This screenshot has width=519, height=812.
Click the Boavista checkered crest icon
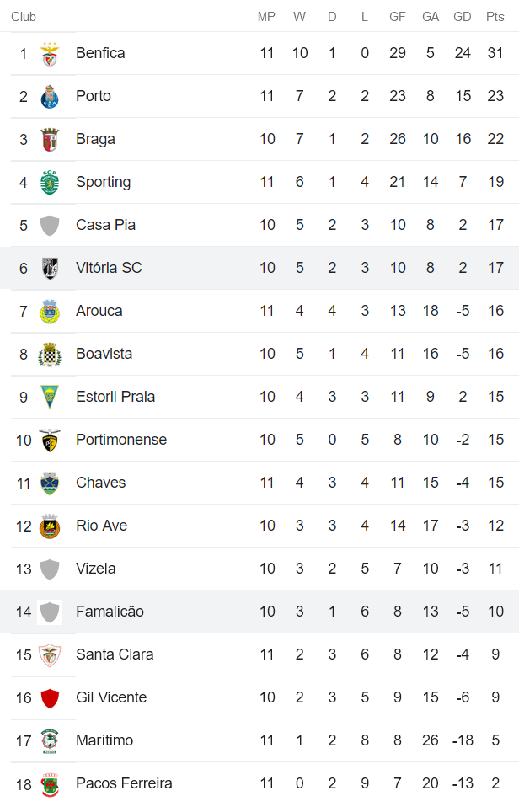pyautogui.click(x=50, y=355)
